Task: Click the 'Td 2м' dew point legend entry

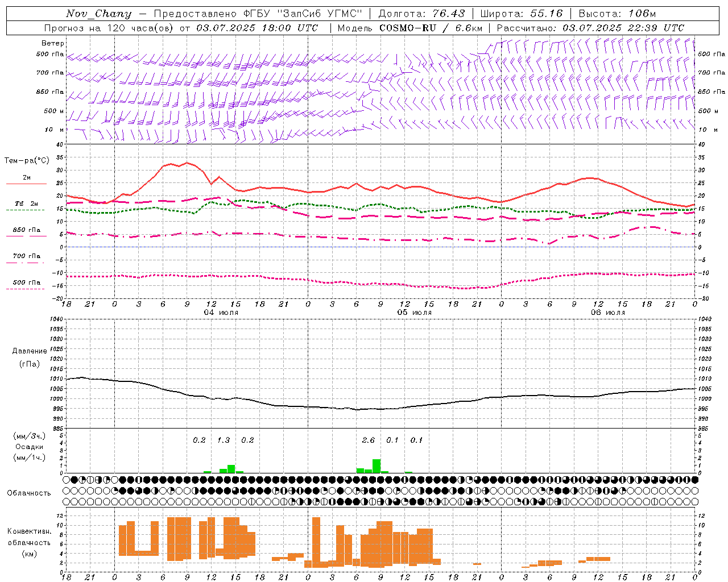Action: (27, 203)
